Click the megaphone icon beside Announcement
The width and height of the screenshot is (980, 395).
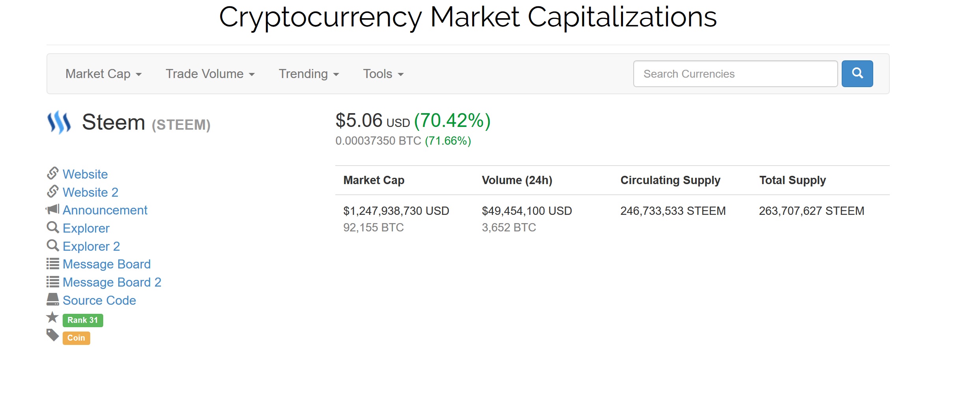52,209
